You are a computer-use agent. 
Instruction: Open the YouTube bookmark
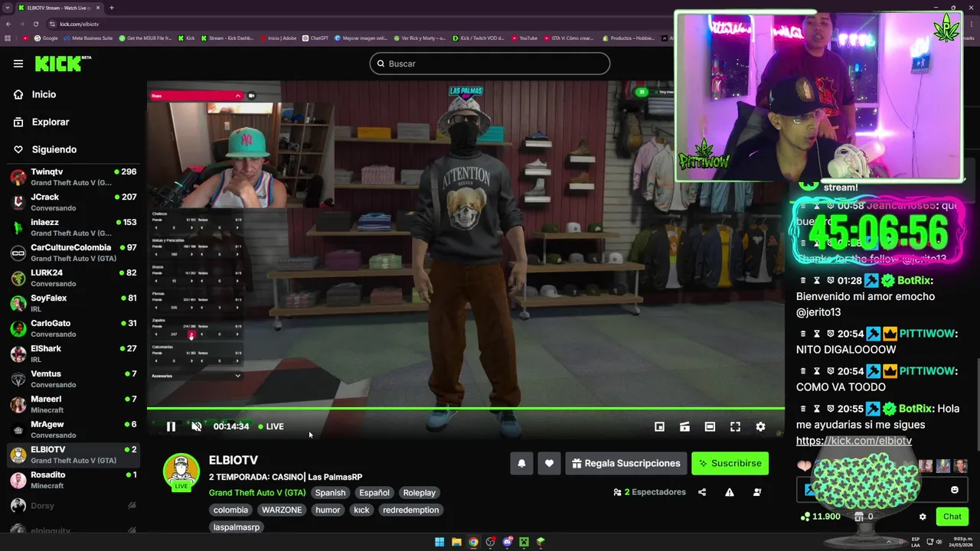pyautogui.click(x=524, y=37)
